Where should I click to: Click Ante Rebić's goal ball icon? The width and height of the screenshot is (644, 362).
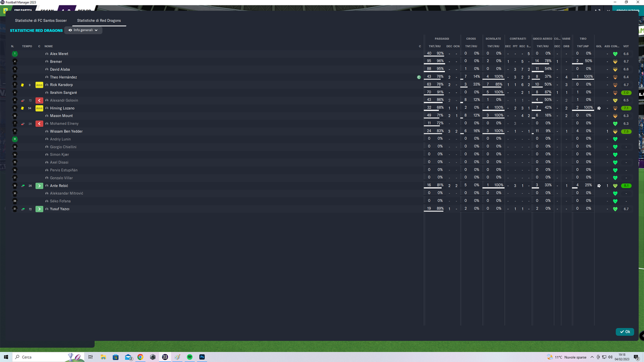599,186
